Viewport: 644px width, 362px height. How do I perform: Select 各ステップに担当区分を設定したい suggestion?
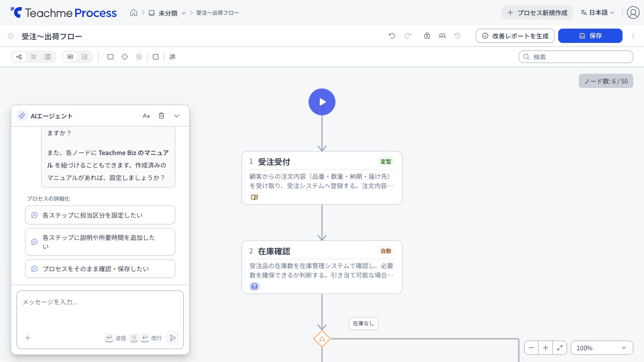tap(100, 215)
